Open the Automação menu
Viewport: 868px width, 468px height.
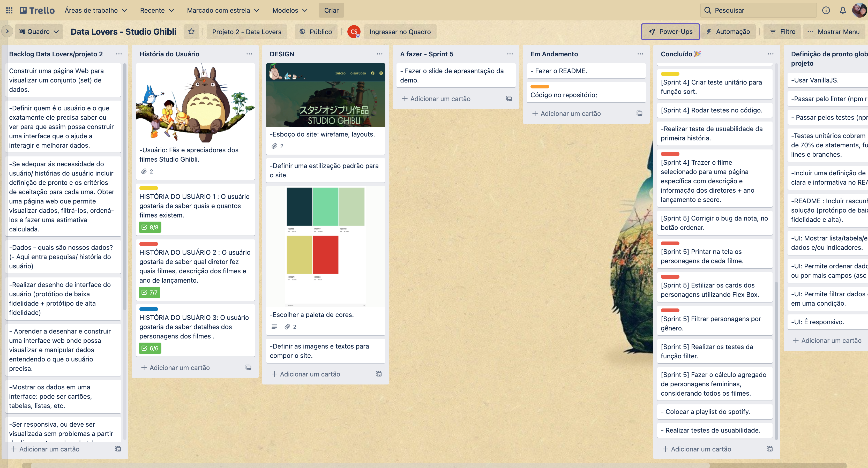[x=728, y=32]
